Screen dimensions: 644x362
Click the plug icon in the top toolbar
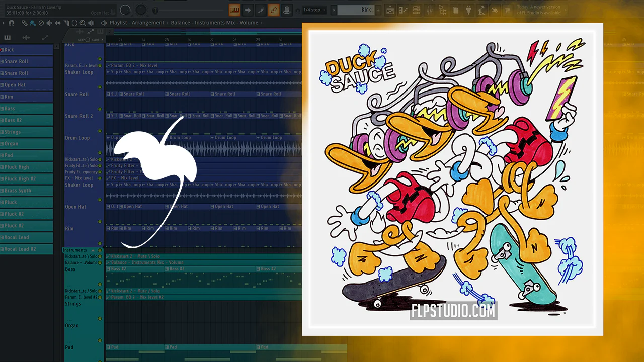click(468, 10)
